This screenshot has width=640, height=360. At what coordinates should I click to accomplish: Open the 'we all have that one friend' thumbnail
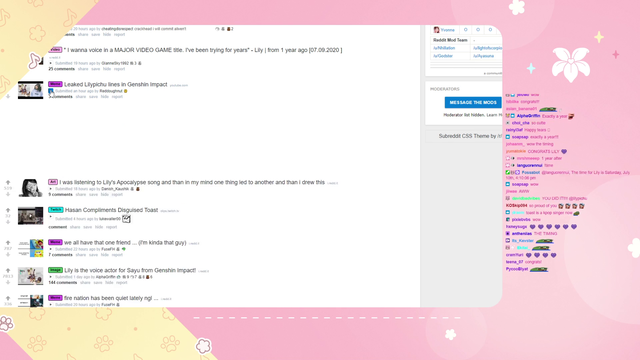pos(30,248)
